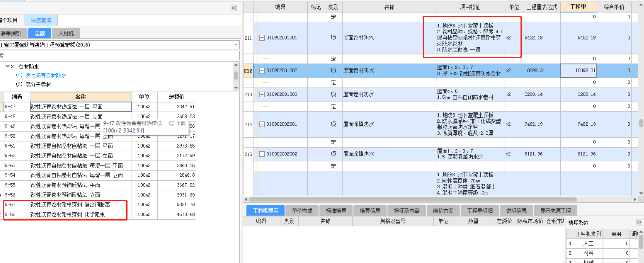Click quantity cell 3208.14 in row 213
The image size is (644, 263).
tap(579, 94)
